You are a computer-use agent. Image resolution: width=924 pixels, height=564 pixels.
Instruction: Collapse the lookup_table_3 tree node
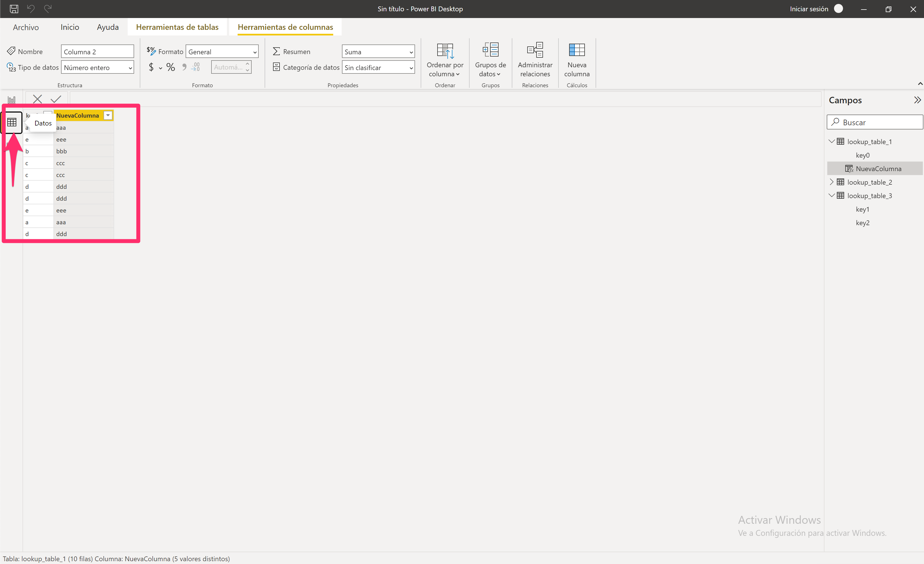click(831, 196)
